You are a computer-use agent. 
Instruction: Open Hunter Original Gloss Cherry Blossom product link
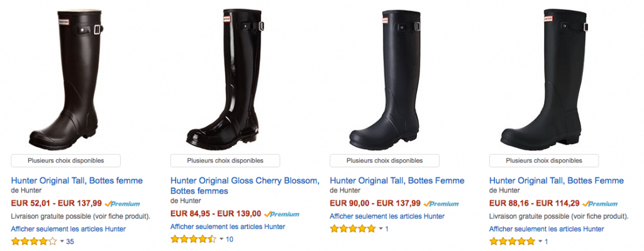pos(245,186)
